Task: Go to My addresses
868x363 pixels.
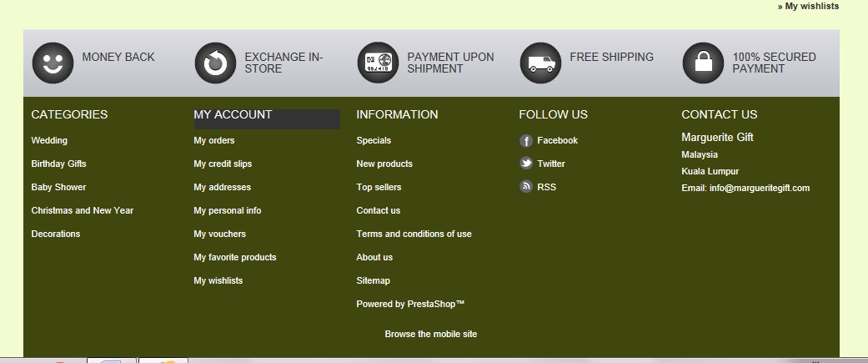Action: (222, 187)
